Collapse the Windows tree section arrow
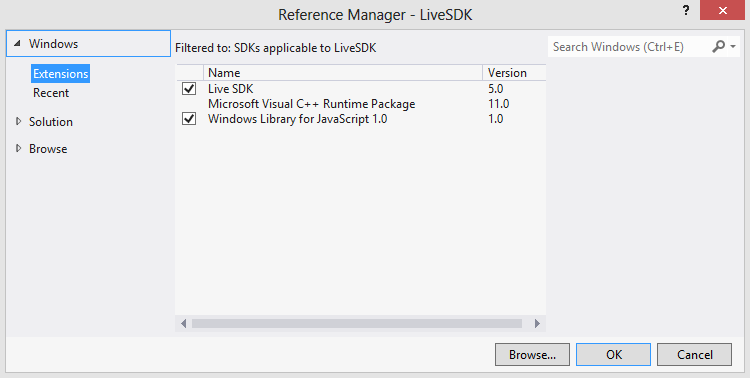The height and width of the screenshot is (378, 750). click(18, 44)
